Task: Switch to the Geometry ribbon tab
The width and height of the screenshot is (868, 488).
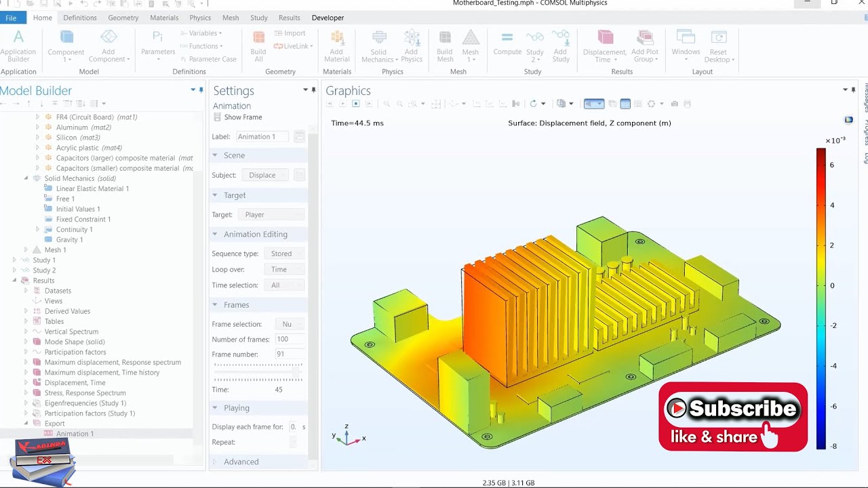Action: (x=123, y=18)
